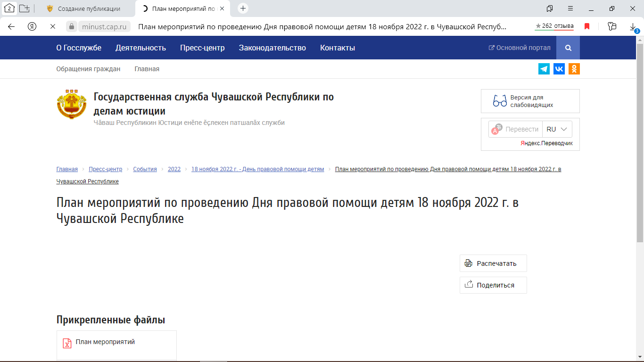Click the browser back arrow
Screen dimensions: 644x362
(x=10, y=27)
